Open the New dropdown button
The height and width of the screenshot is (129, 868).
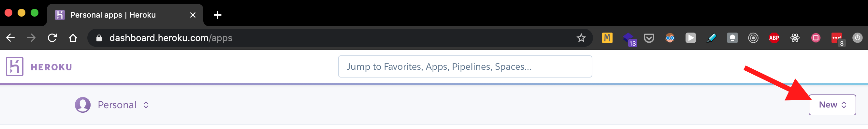832,105
